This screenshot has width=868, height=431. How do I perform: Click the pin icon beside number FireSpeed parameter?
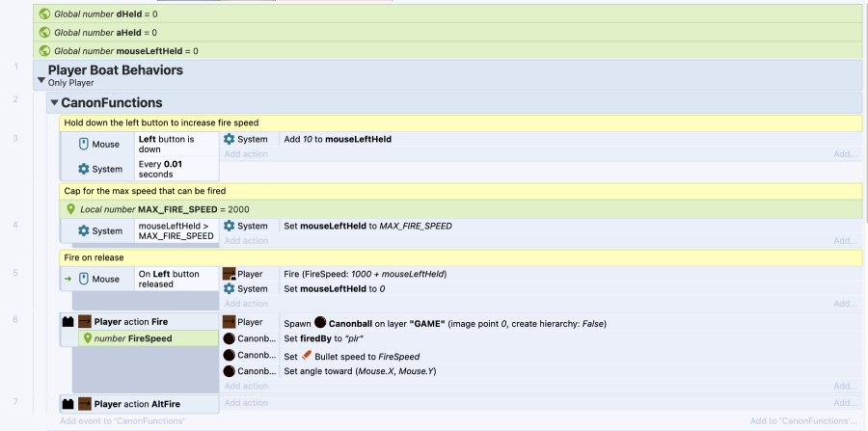(x=87, y=338)
